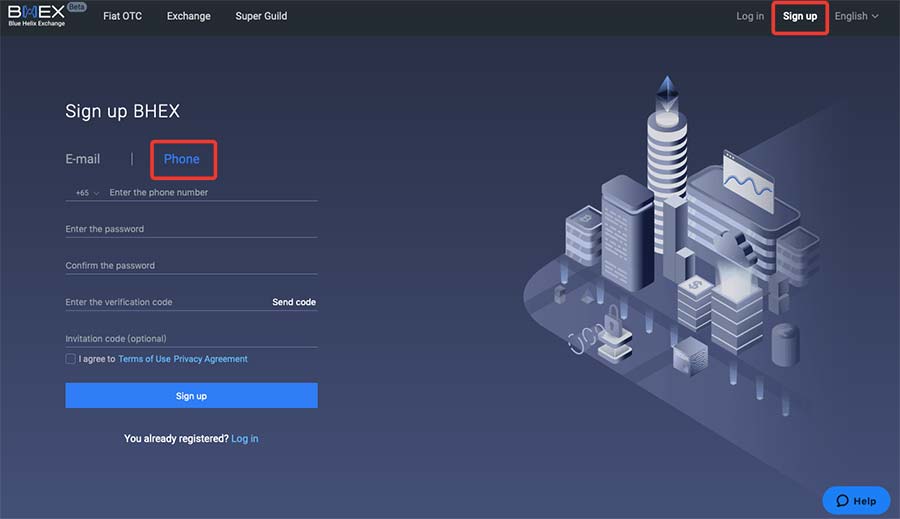Tick the agree to terms checkbox

[x=70, y=359]
